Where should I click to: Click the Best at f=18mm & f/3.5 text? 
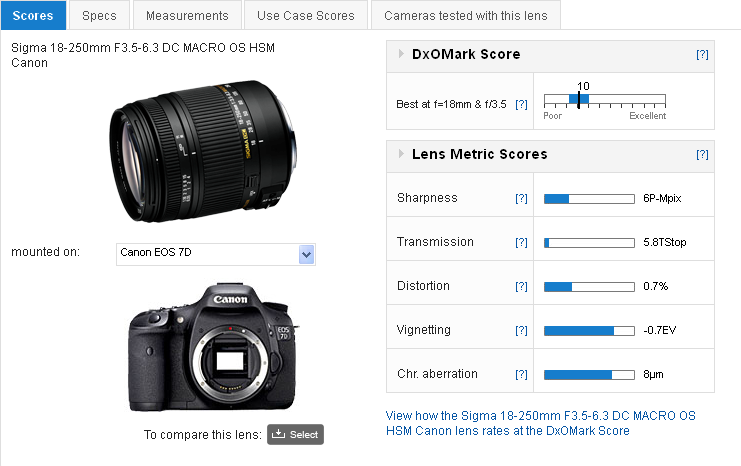[x=451, y=104]
